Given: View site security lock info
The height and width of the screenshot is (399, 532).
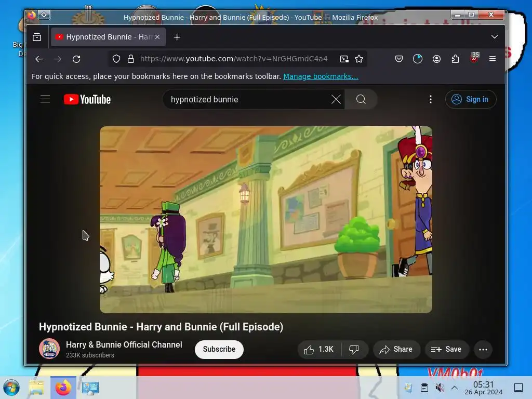Looking at the screenshot, I should (x=130, y=59).
